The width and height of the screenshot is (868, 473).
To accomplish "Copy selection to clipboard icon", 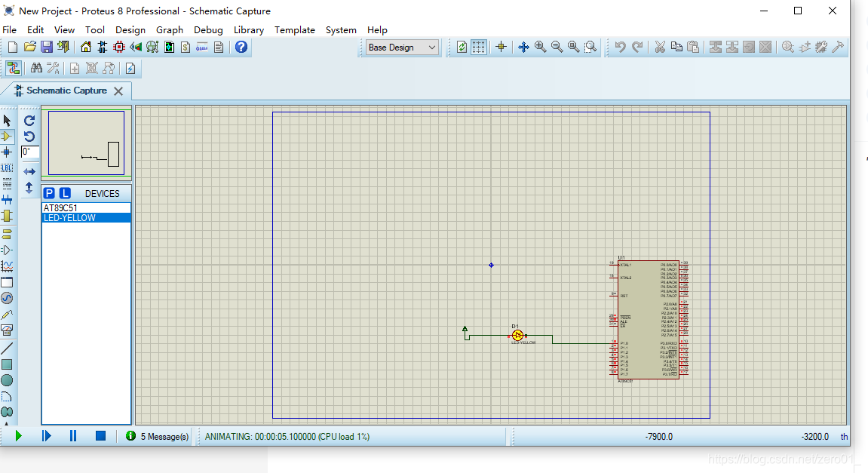I will click(676, 47).
